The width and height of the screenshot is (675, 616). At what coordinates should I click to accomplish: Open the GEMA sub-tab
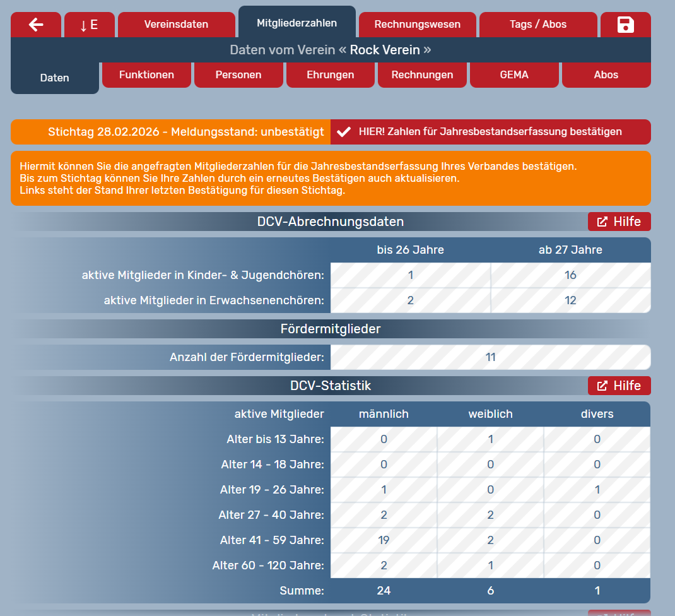click(x=514, y=74)
